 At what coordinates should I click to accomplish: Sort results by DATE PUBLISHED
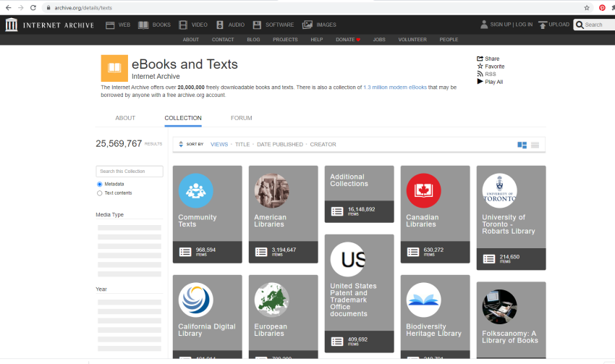[280, 144]
